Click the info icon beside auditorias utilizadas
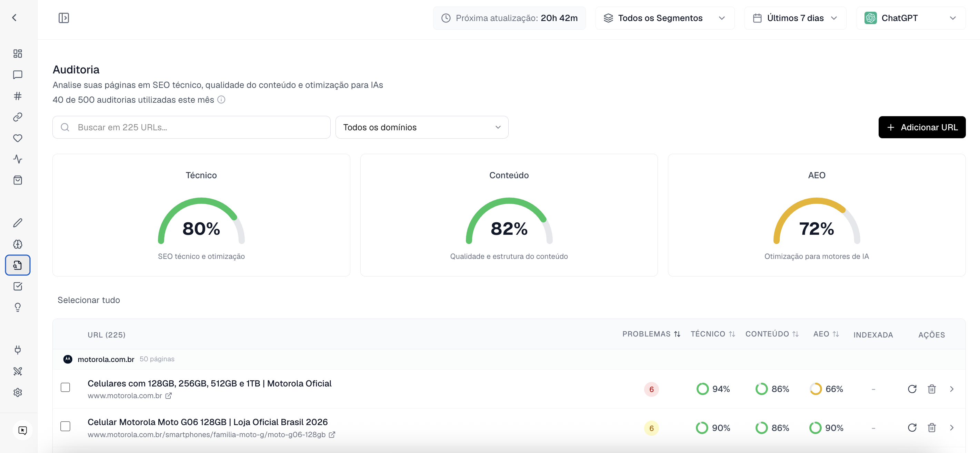980x453 pixels. click(221, 100)
